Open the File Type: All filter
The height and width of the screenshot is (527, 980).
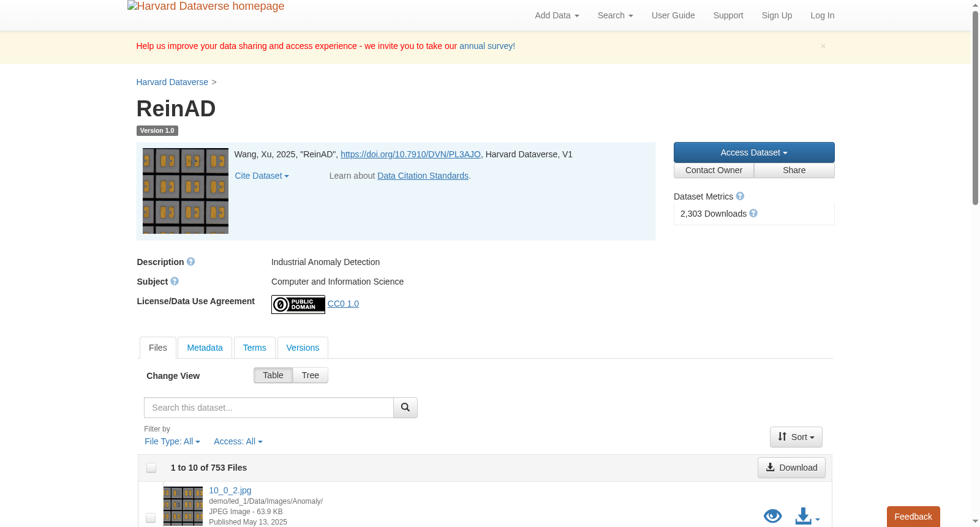point(172,441)
